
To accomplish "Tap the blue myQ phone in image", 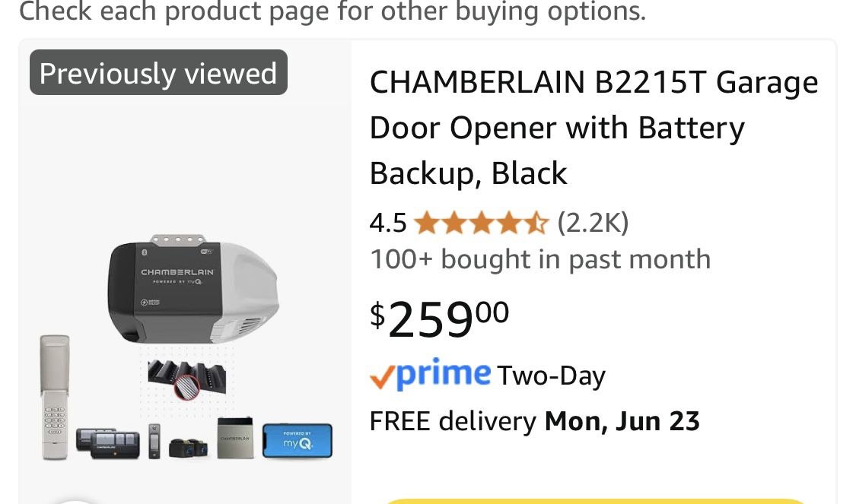I will pyautogui.click(x=298, y=441).
